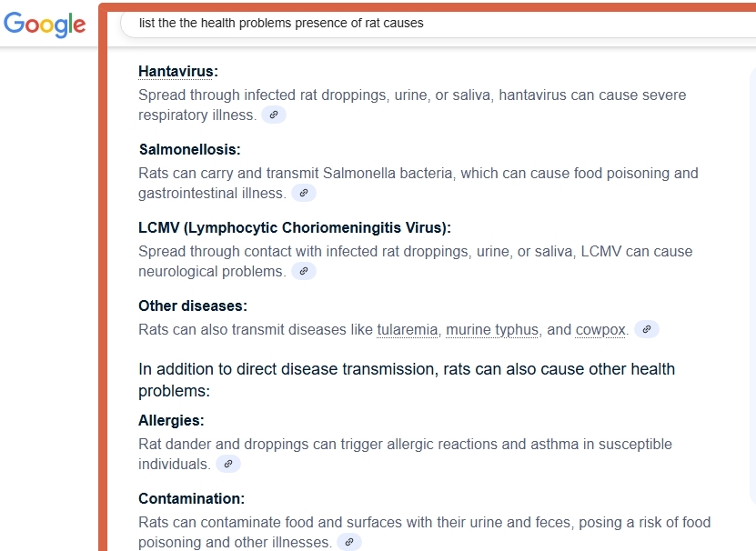Open citation icon after cowpox
This screenshot has height=551, width=756.
click(x=646, y=330)
